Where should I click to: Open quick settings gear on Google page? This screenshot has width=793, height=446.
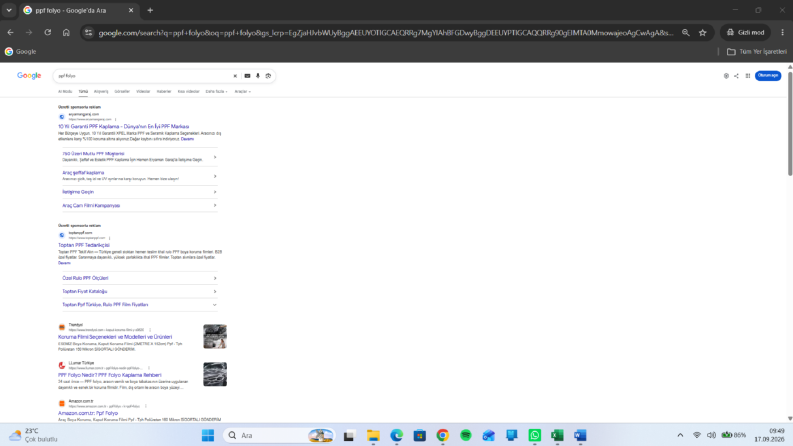click(726, 76)
